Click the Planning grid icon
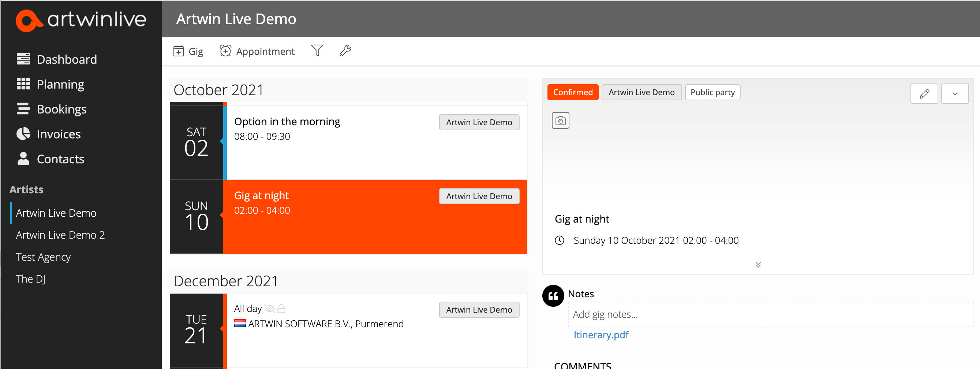The image size is (980, 369). 23,84
